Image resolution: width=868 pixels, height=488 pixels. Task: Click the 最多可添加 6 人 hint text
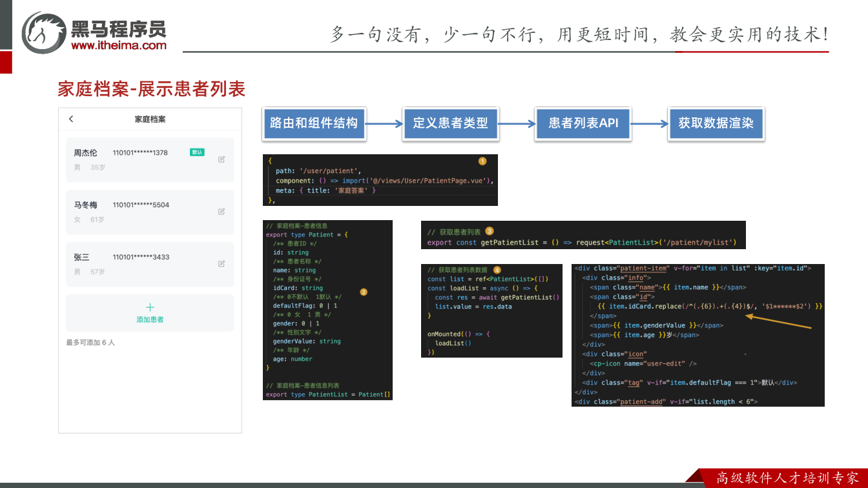point(90,342)
